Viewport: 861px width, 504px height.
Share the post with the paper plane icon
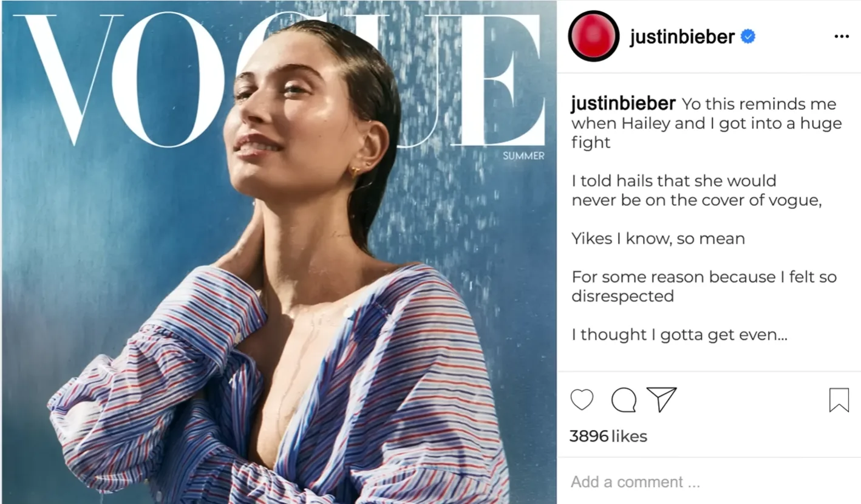tap(661, 400)
